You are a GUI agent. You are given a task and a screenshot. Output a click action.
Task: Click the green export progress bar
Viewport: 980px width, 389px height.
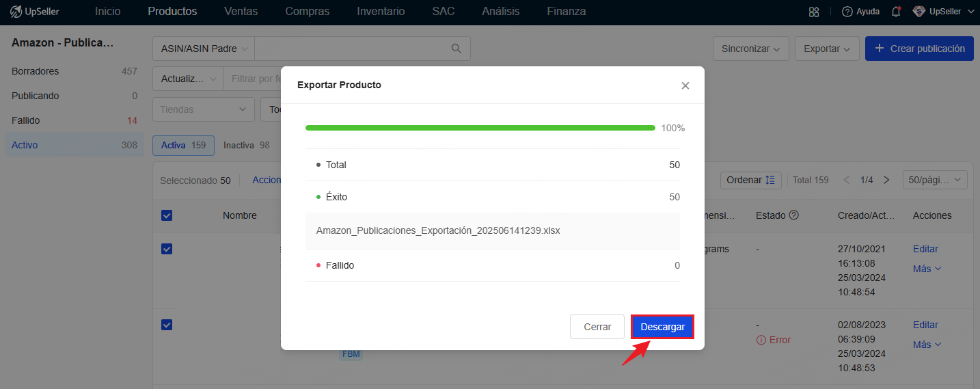tap(480, 128)
